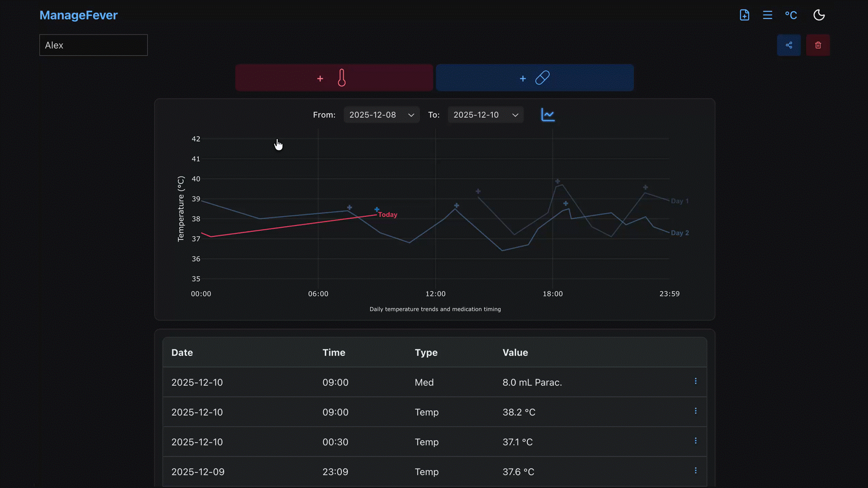Viewport: 868px width, 488px height.
Task: Toggle the line chart view icon
Action: click(x=547, y=115)
